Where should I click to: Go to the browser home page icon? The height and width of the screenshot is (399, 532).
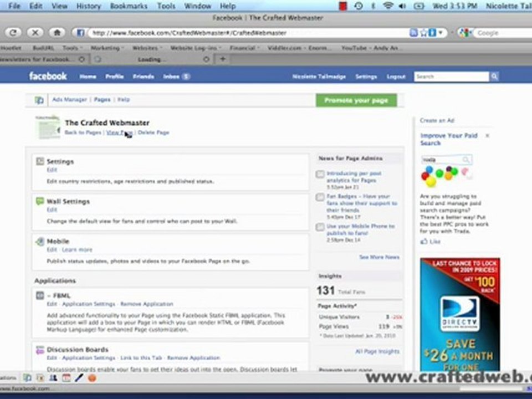pyautogui.click(x=57, y=33)
